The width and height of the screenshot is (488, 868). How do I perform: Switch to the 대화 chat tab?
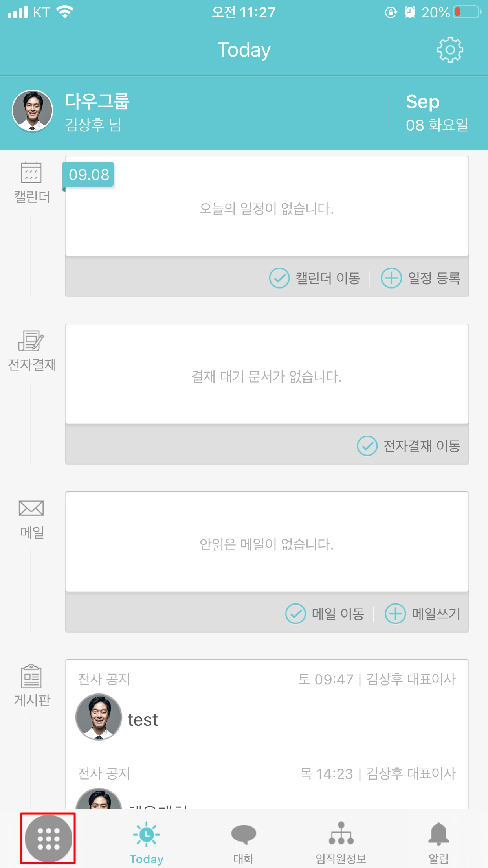244,842
